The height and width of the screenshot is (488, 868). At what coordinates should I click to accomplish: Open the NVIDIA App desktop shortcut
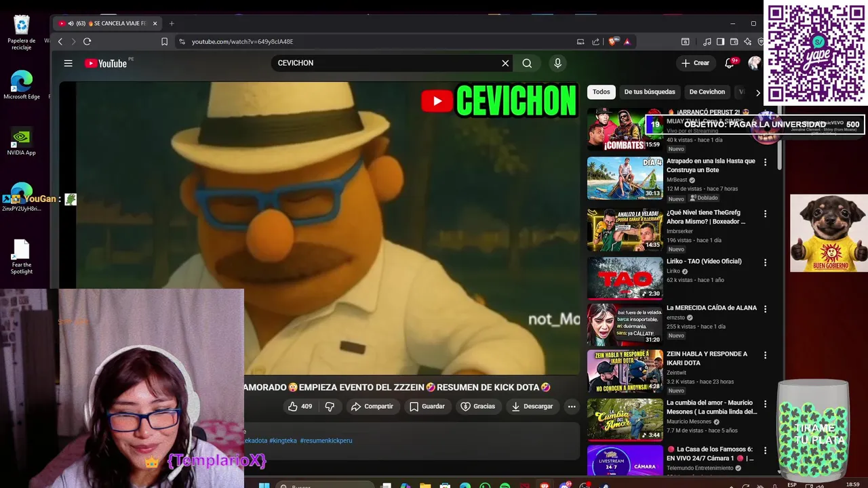[x=22, y=142]
